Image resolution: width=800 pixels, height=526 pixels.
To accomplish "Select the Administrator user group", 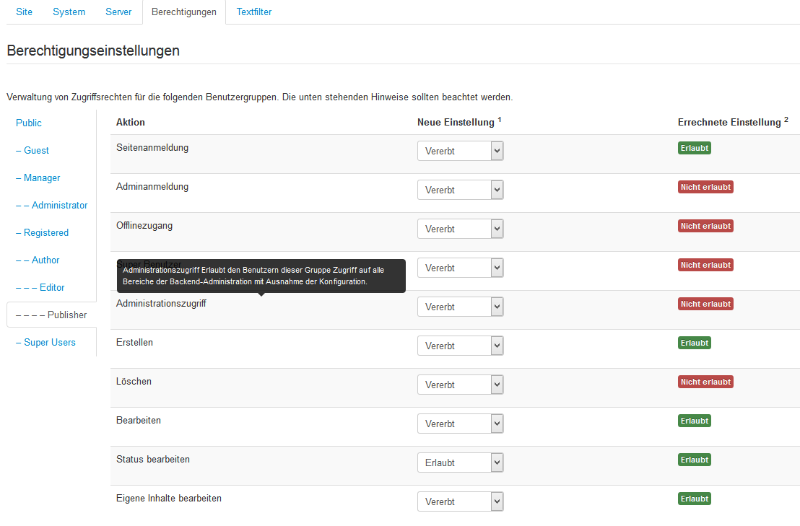I will coord(52,205).
